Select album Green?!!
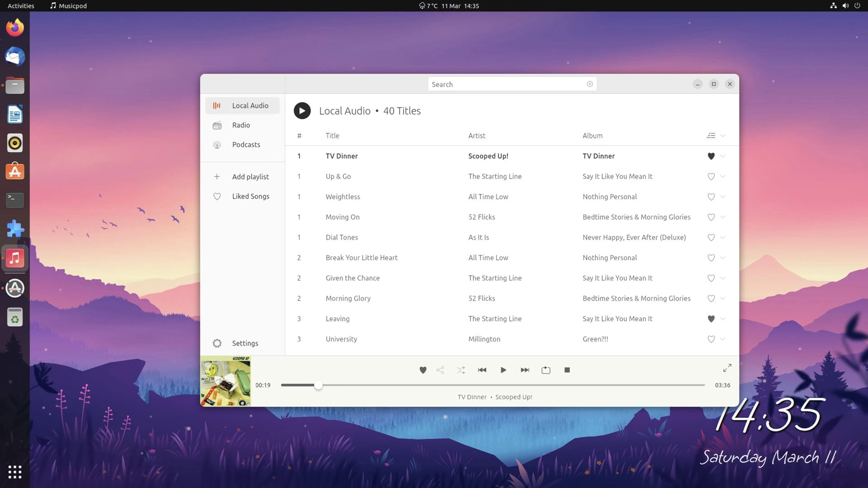The height and width of the screenshot is (488, 868). [595, 339]
